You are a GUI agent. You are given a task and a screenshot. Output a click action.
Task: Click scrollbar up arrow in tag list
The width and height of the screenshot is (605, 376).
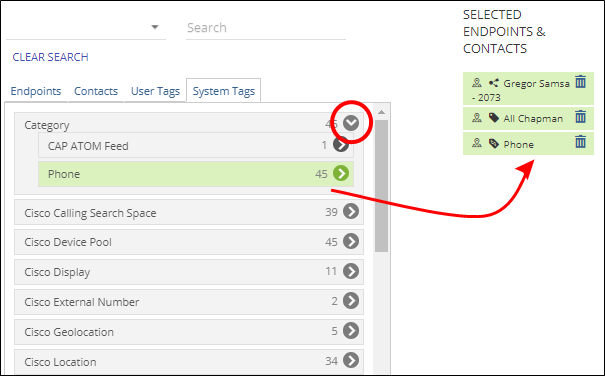pos(381,112)
